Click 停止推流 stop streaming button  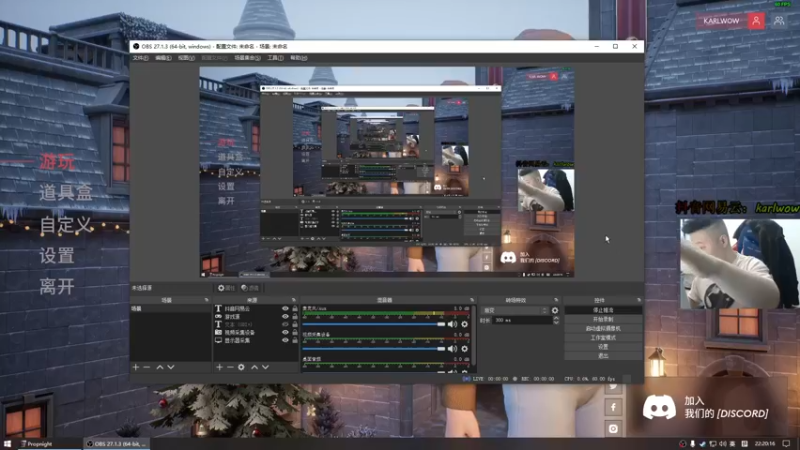[603, 310]
